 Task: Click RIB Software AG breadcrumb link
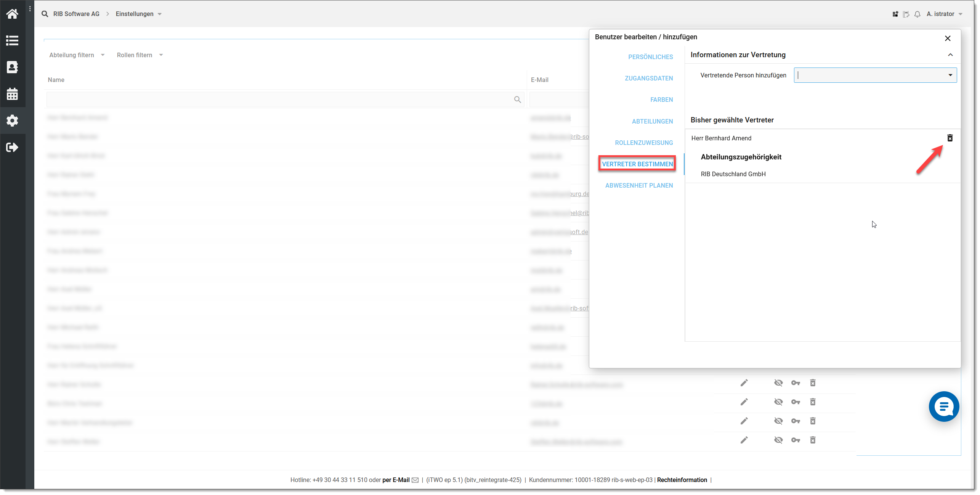click(x=76, y=14)
